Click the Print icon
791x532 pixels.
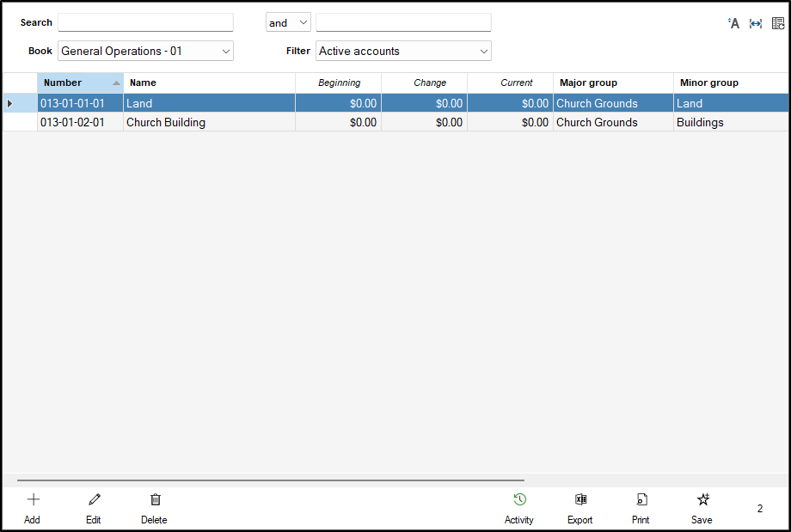click(641, 499)
